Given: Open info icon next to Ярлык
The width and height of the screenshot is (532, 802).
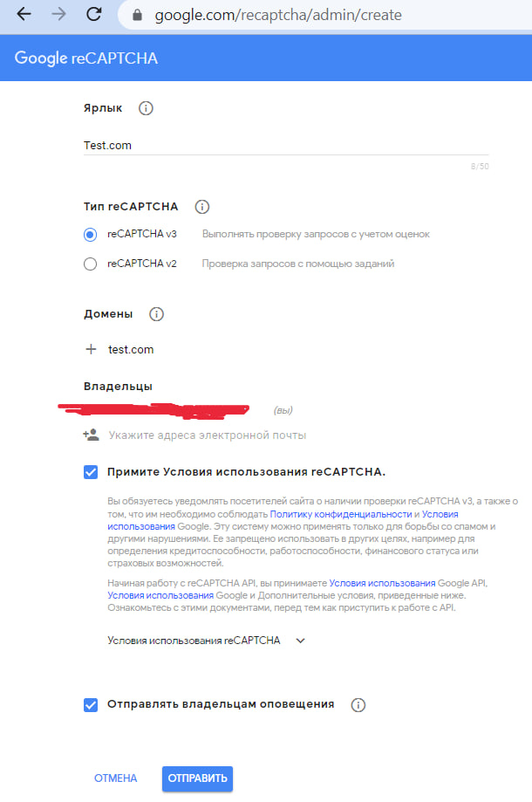Looking at the screenshot, I should (146, 108).
